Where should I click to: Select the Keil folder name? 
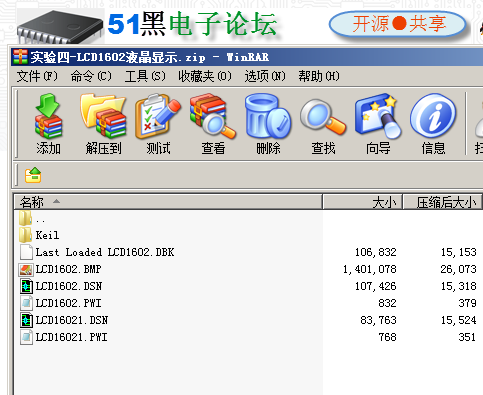(x=47, y=235)
